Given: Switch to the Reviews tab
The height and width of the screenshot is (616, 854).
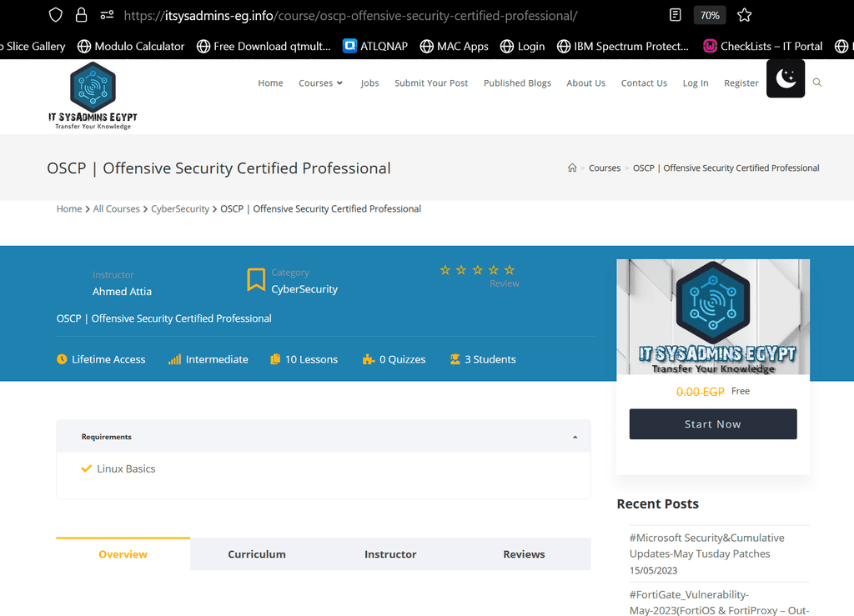Looking at the screenshot, I should (x=524, y=554).
